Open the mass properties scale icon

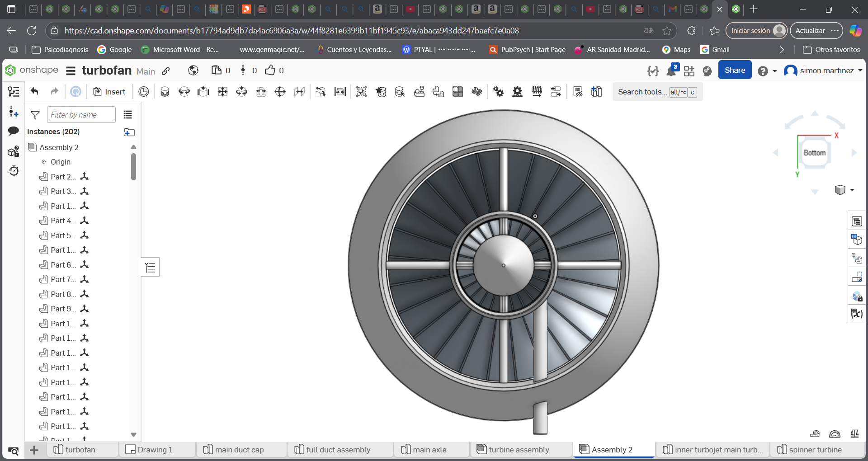854,433
